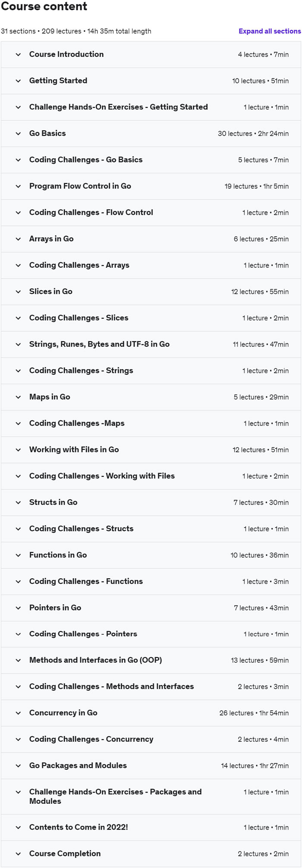Expand chevron for Maps in Go
This screenshot has height=868, width=302.
18,397
